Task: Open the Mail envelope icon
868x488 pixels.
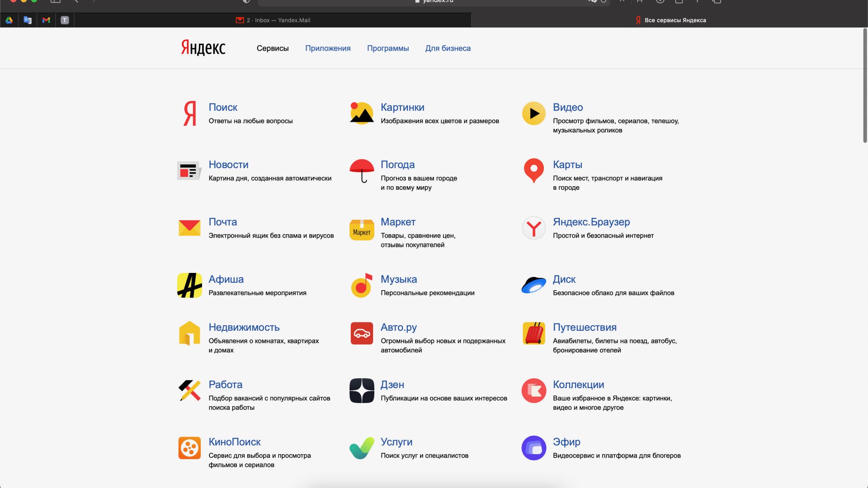Action: [x=189, y=228]
